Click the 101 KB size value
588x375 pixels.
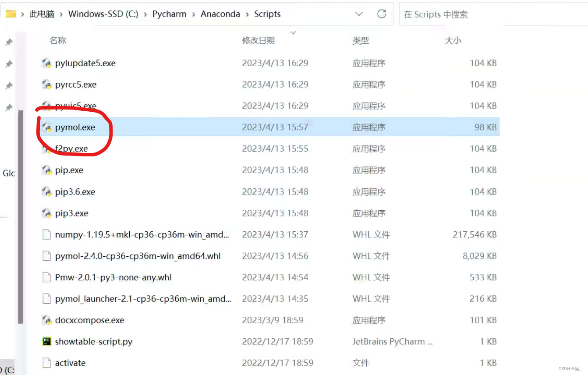pyautogui.click(x=483, y=321)
